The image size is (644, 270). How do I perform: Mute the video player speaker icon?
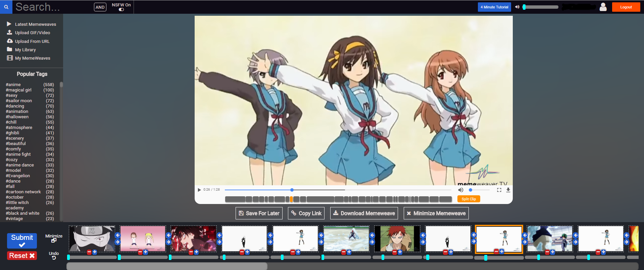coord(461,190)
